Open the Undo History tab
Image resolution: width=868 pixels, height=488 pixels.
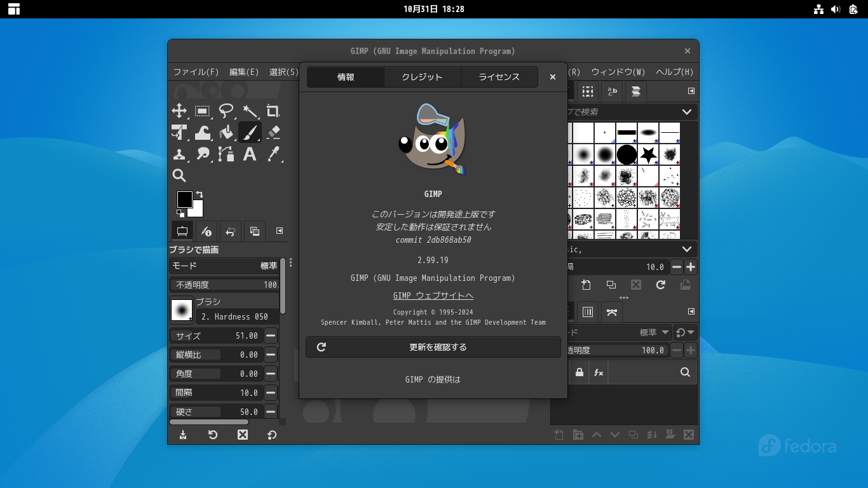click(230, 231)
